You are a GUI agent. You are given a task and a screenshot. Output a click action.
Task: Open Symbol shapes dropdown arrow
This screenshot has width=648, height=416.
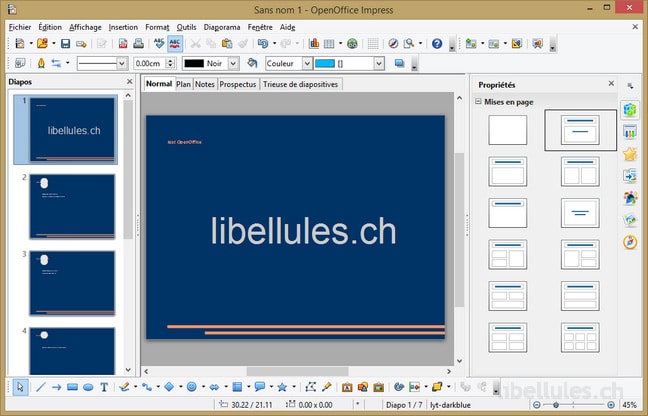[203, 387]
